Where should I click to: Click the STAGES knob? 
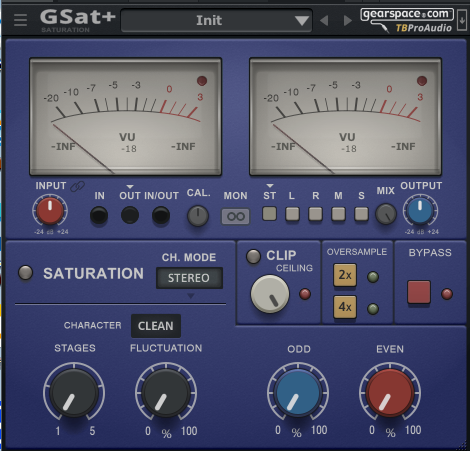point(74,393)
